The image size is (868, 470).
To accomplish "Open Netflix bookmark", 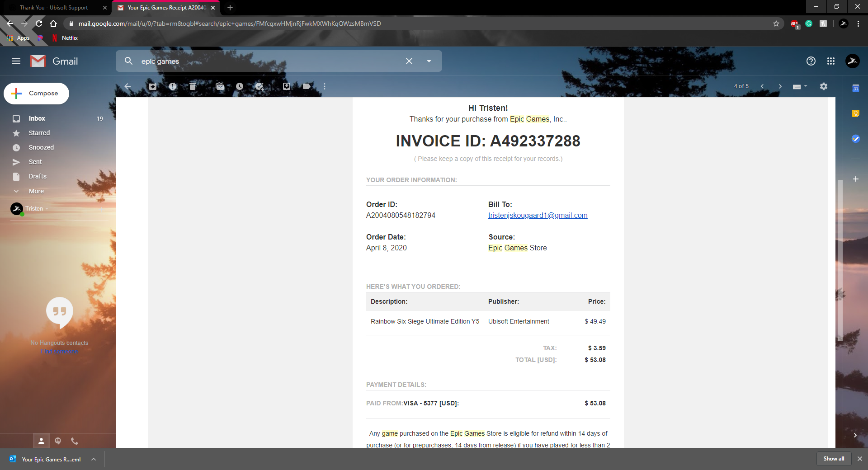I will 65,38.
